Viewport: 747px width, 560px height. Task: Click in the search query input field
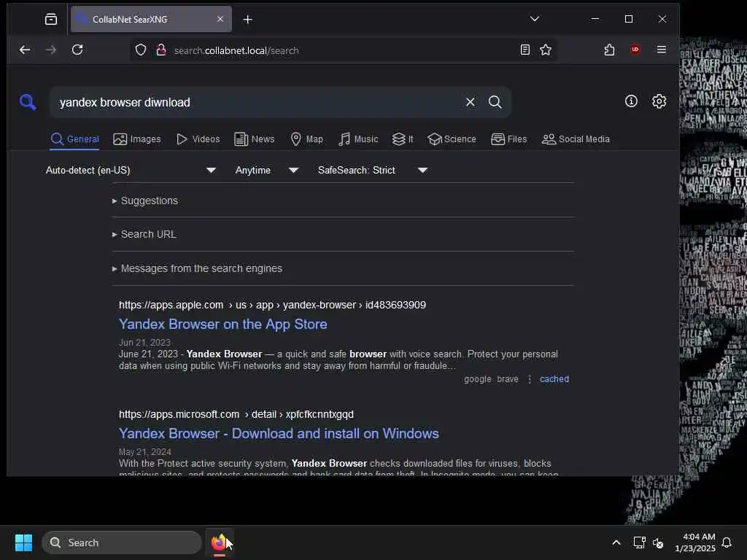tap(258, 102)
